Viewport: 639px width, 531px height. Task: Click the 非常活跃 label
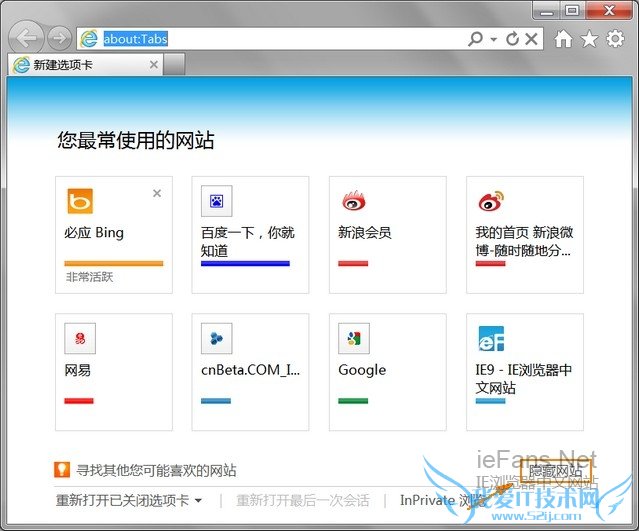tap(89, 278)
